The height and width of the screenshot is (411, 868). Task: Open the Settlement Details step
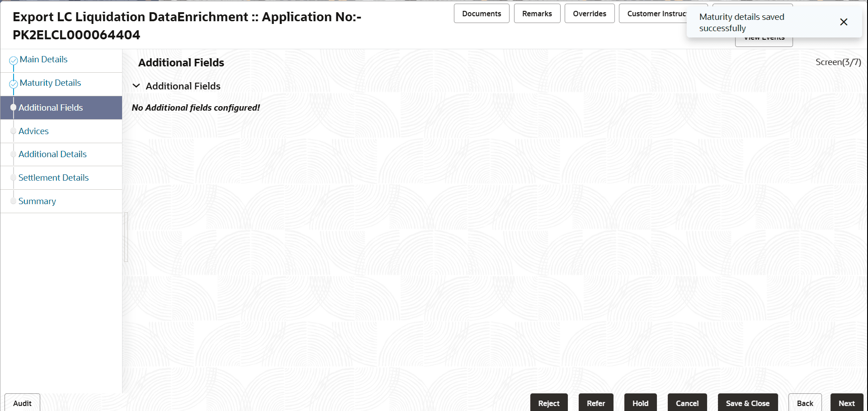[53, 178]
